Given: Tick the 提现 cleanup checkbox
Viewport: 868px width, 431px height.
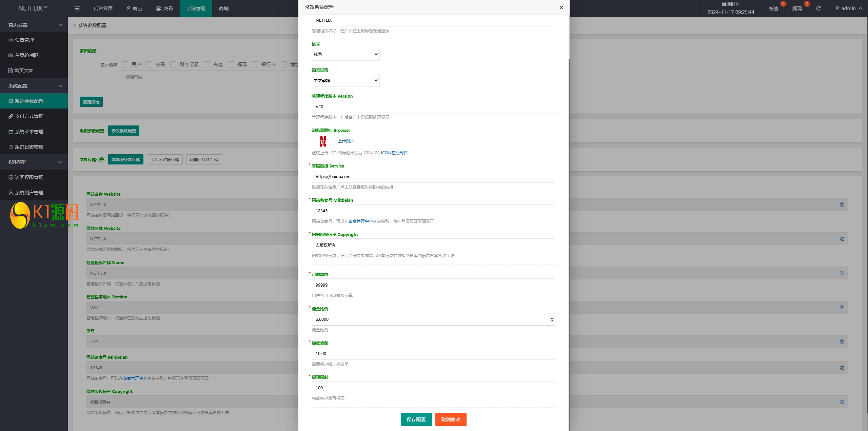Looking at the screenshot, I should (x=231, y=64).
